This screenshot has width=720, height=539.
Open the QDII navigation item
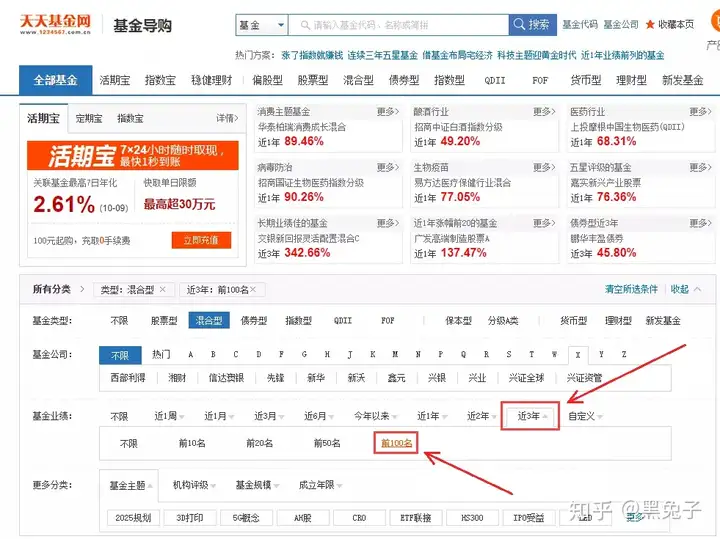click(495, 80)
